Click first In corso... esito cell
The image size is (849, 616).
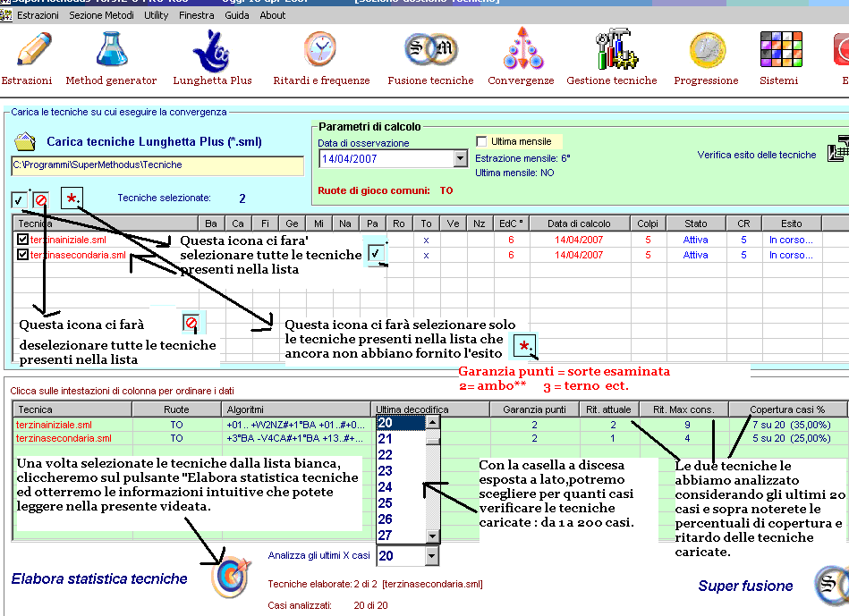pos(791,240)
